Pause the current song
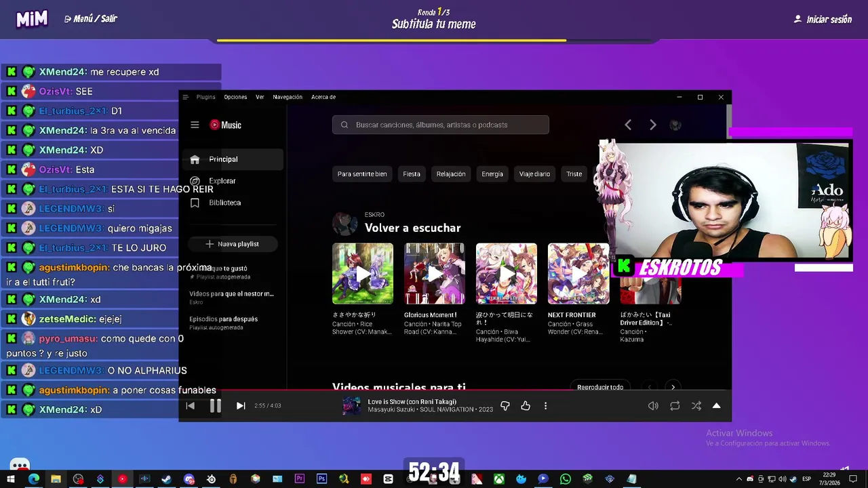 [x=216, y=406]
